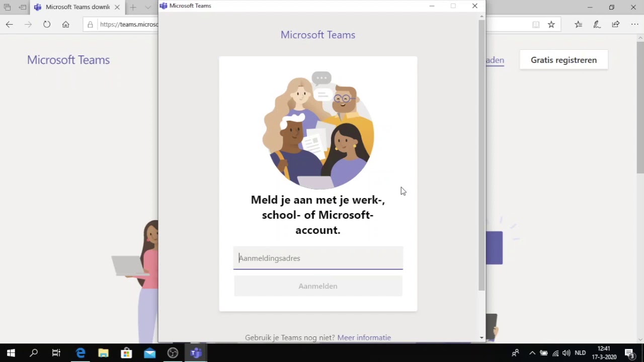The width and height of the screenshot is (644, 362).
Task: Click the add notes pen icon
Action: coord(597,24)
